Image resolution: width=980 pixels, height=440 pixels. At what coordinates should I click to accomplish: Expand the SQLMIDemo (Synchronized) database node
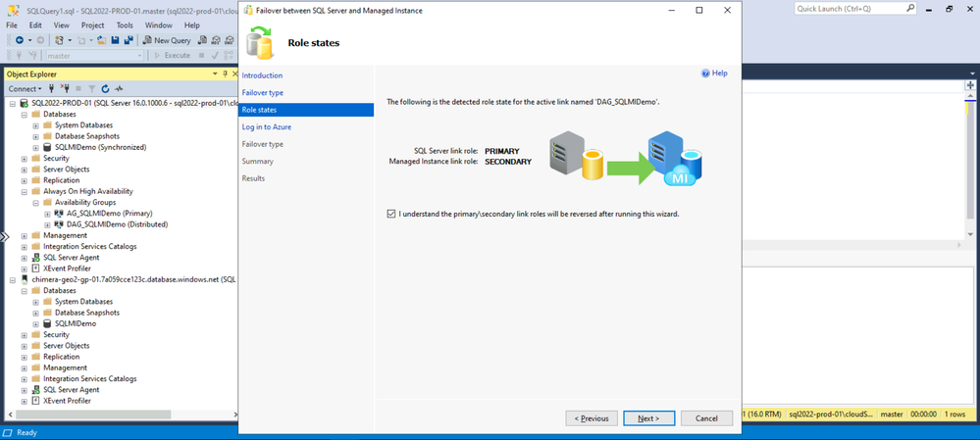35,147
